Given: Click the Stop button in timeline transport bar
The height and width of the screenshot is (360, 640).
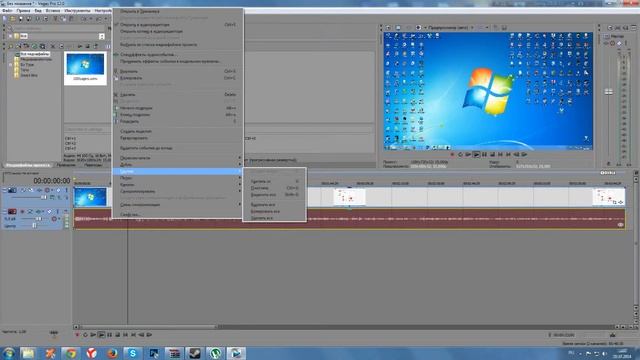Looking at the screenshot, I should 118,335.
